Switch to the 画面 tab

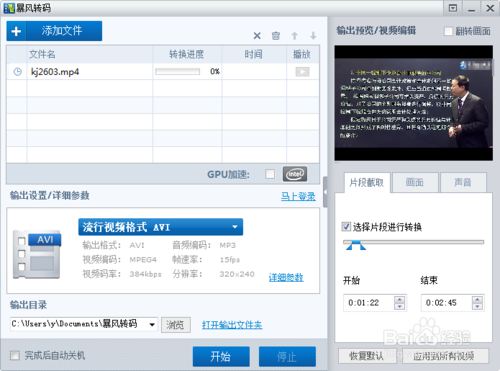click(415, 182)
